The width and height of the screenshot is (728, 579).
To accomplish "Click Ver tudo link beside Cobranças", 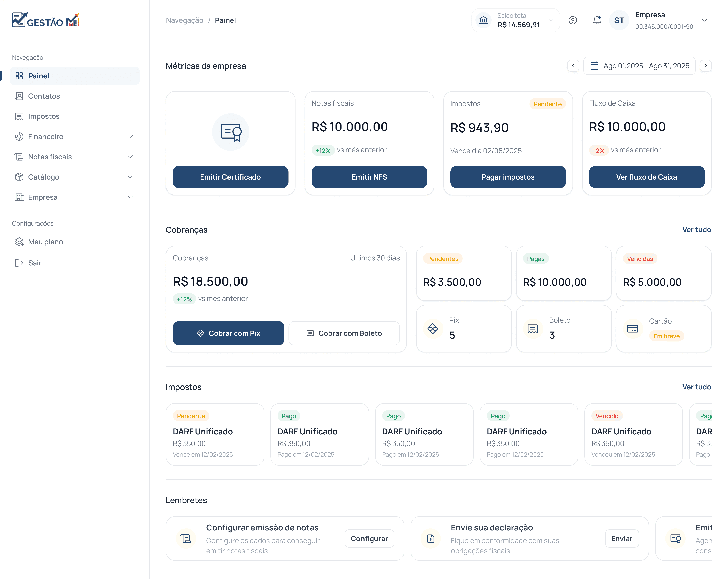I will pos(696,230).
